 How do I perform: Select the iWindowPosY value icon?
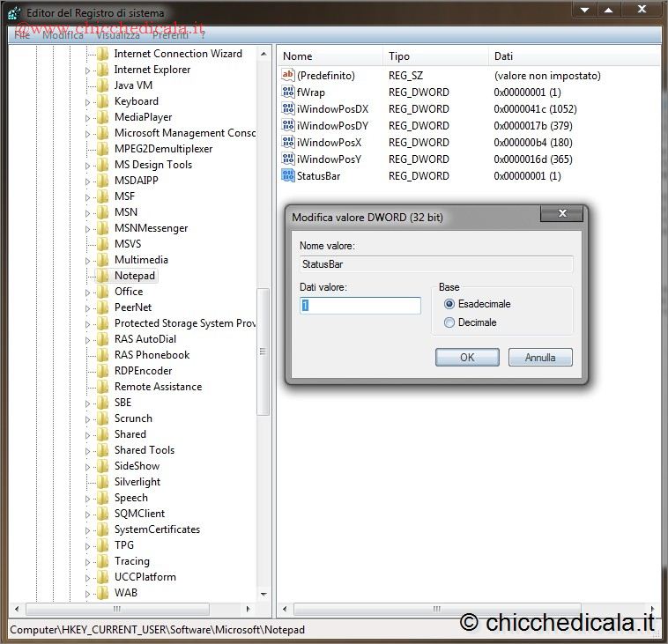288,159
